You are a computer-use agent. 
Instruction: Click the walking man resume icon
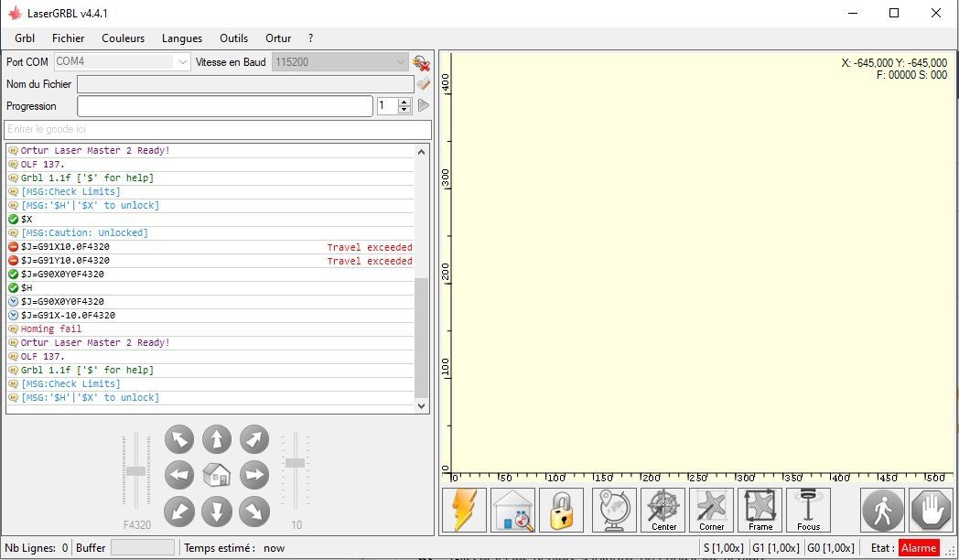pyautogui.click(x=882, y=510)
